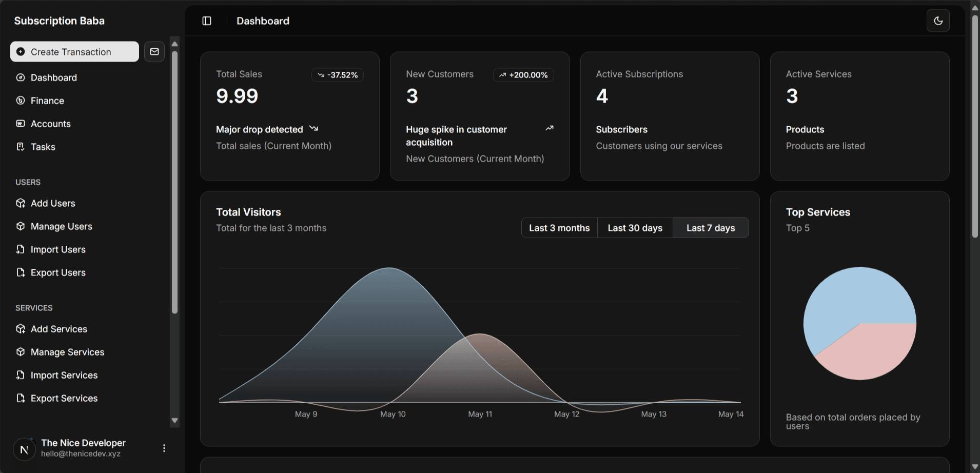Select the Last 3 months range
This screenshot has width=980, height=473.
559,228
